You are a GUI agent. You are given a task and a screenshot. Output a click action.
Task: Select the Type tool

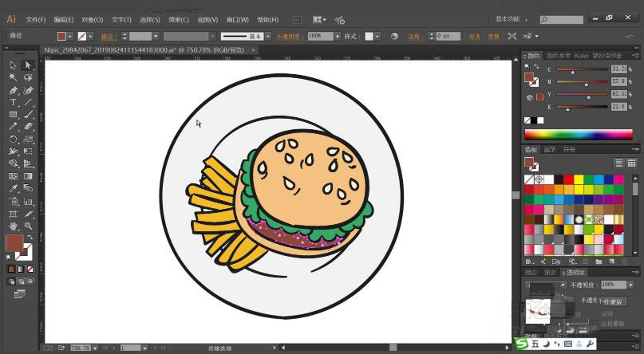(x=13, y=102)
